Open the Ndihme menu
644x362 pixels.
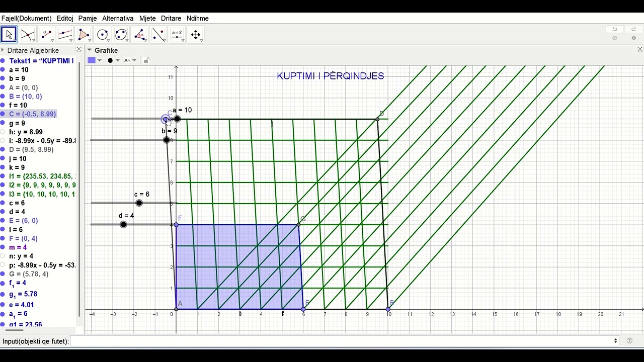(x=197, y=18)
